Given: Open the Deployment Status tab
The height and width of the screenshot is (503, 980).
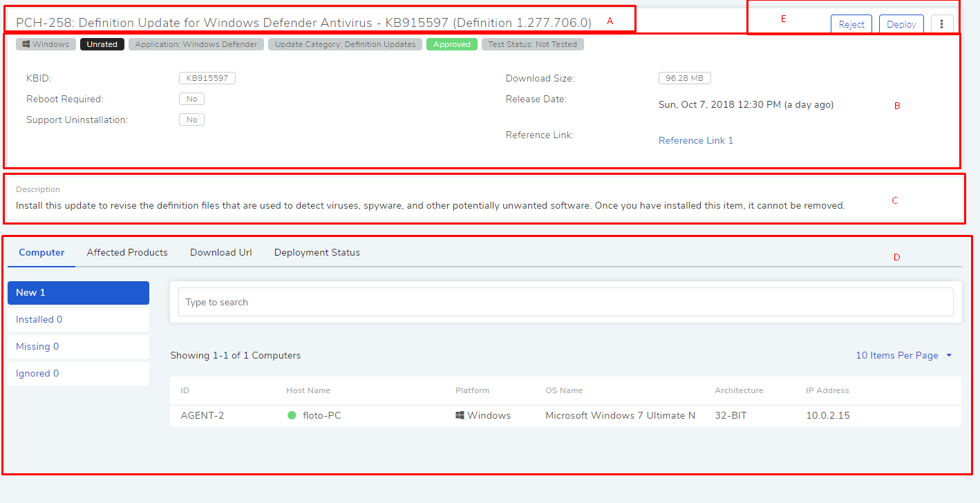Looking at the screenshot, I should point(317,252).
